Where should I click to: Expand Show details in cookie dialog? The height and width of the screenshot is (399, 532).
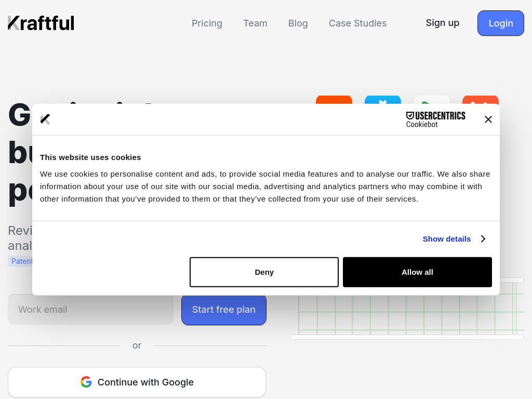click(x=446, y=239)
